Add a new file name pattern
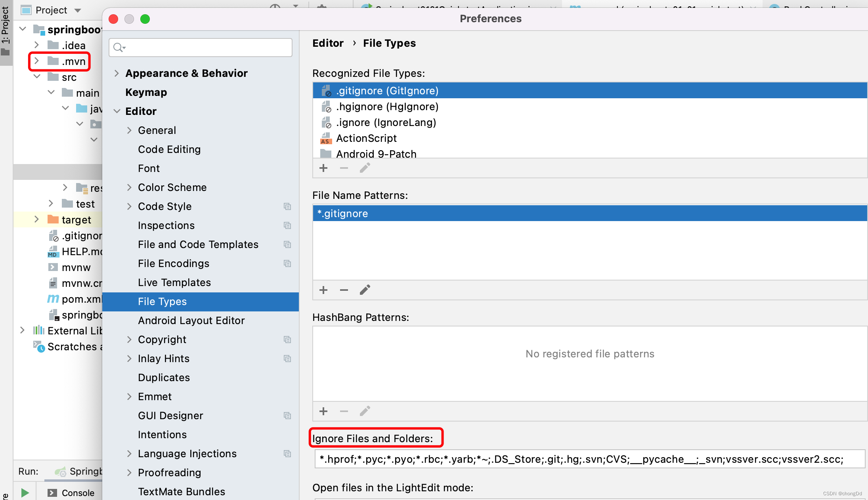 (x=323, y=290)
